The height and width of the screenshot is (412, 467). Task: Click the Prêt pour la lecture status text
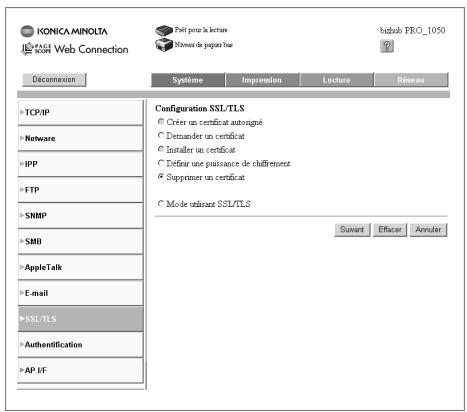pyautogui.click(x=201, y=30)
